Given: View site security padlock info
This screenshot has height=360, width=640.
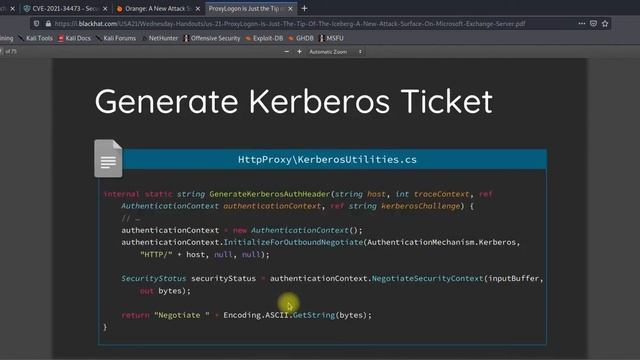Looking at the screenshot, I should pos(48,24).
